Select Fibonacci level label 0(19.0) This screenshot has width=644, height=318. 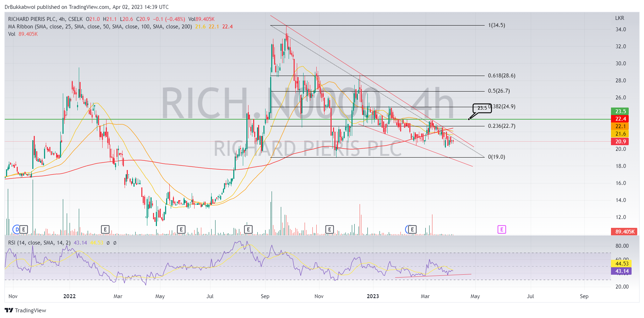[496, 157]
